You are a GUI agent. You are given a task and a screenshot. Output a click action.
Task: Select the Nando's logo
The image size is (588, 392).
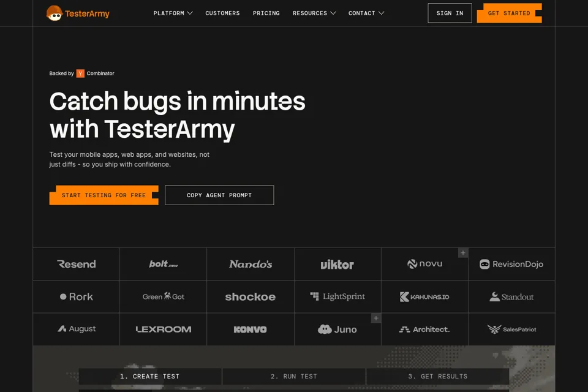coord(251,264)
